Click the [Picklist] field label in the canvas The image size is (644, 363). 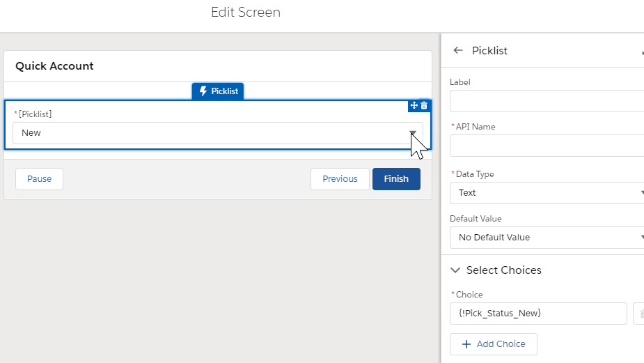click(x=35, y=114)
